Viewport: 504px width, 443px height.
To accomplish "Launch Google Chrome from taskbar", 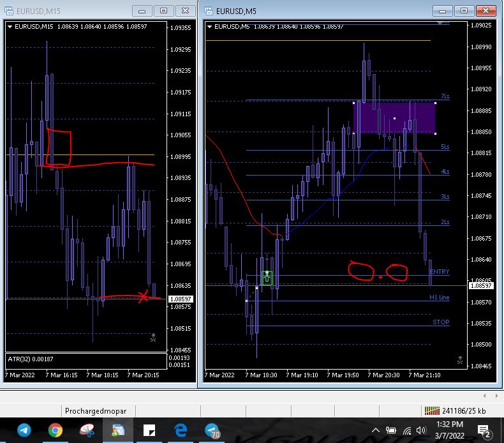I will point(56,430).
